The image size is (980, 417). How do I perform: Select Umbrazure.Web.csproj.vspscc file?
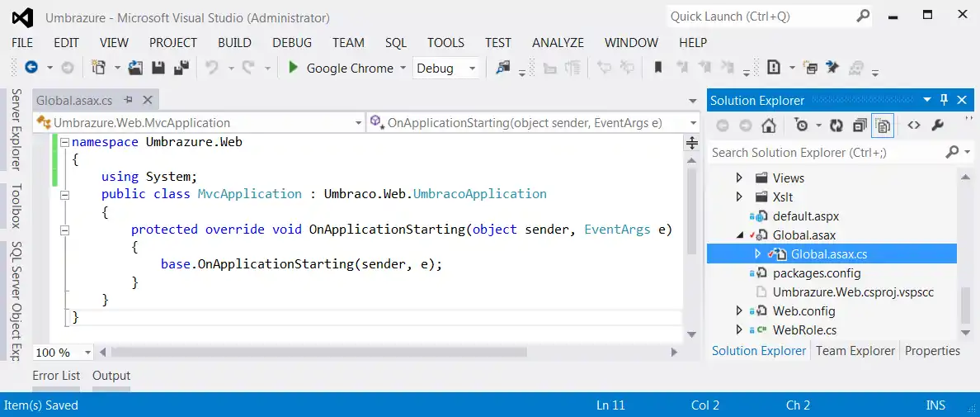[853, 292]
